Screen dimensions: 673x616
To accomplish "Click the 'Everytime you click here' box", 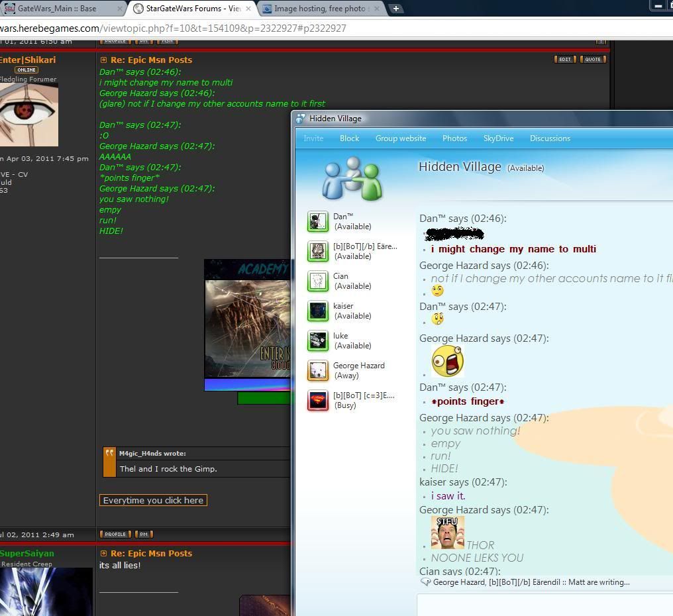I will point(153,500).
